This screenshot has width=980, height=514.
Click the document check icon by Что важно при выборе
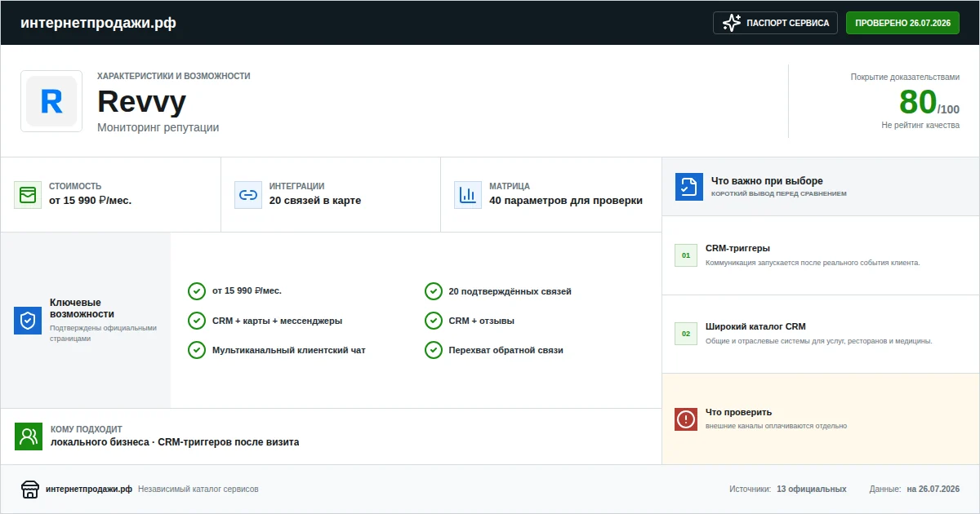[x=689, y=187]
